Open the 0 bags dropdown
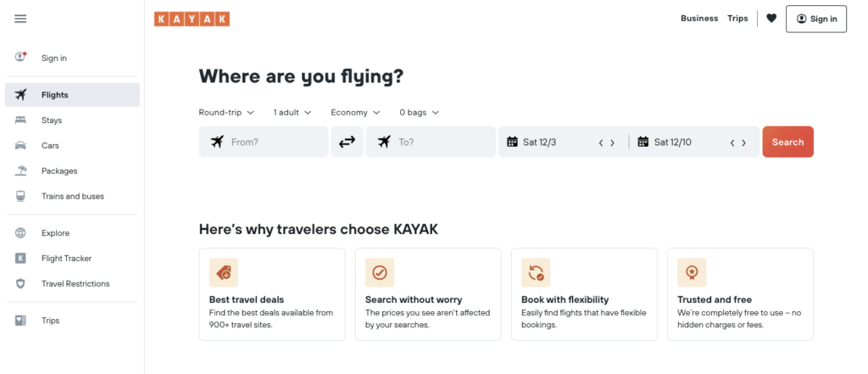Screen dimensions: 868x374 pos(419,112)
